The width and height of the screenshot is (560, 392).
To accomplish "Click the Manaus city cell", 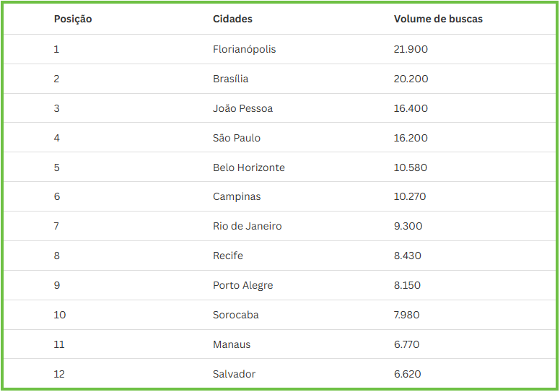I will coord(232,344).
